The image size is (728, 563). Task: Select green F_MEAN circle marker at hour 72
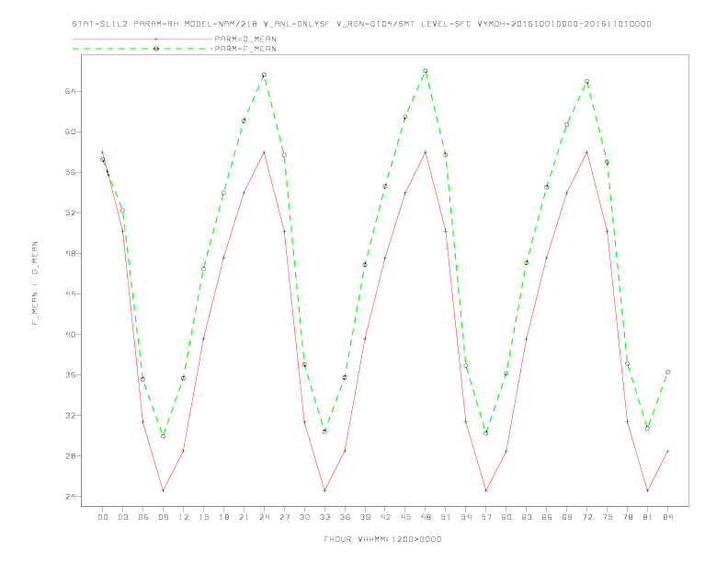(586, 81)
